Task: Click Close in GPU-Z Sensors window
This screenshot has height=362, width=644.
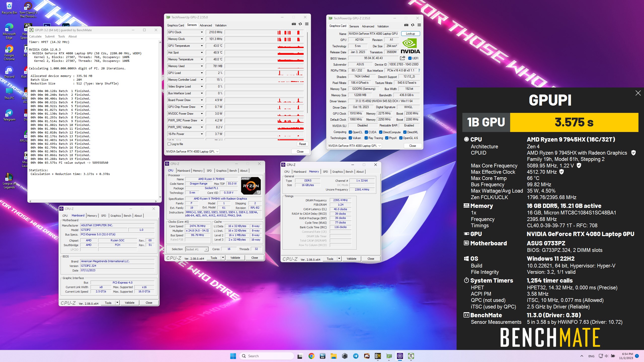Action: pyautogui.click(x=300, y=152)
